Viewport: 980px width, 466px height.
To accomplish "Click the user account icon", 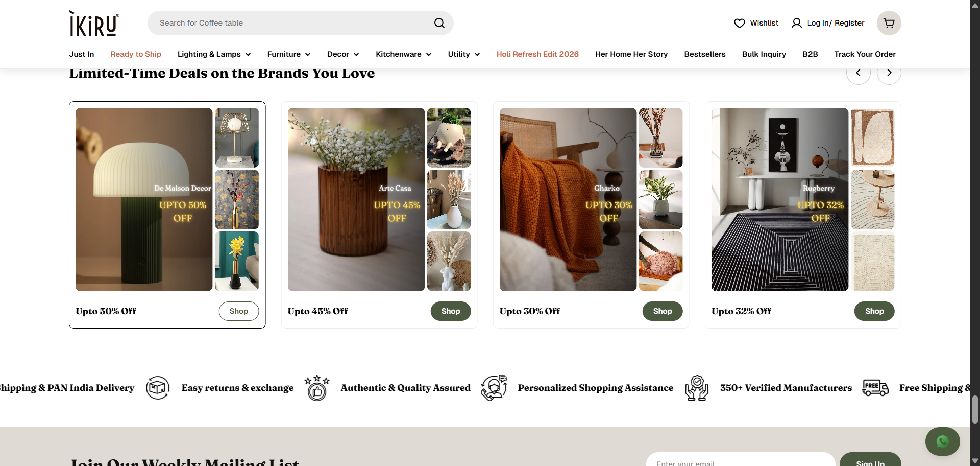I will (796, 23).
